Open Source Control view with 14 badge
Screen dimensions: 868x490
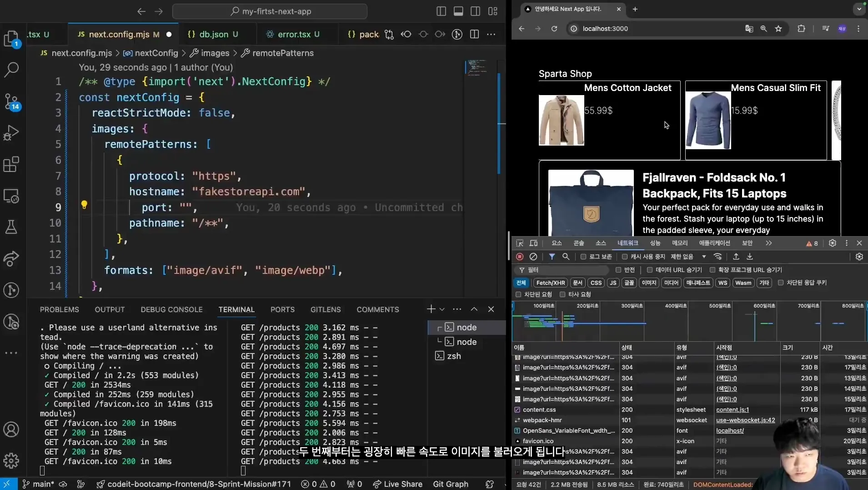[x=11, y=101]
